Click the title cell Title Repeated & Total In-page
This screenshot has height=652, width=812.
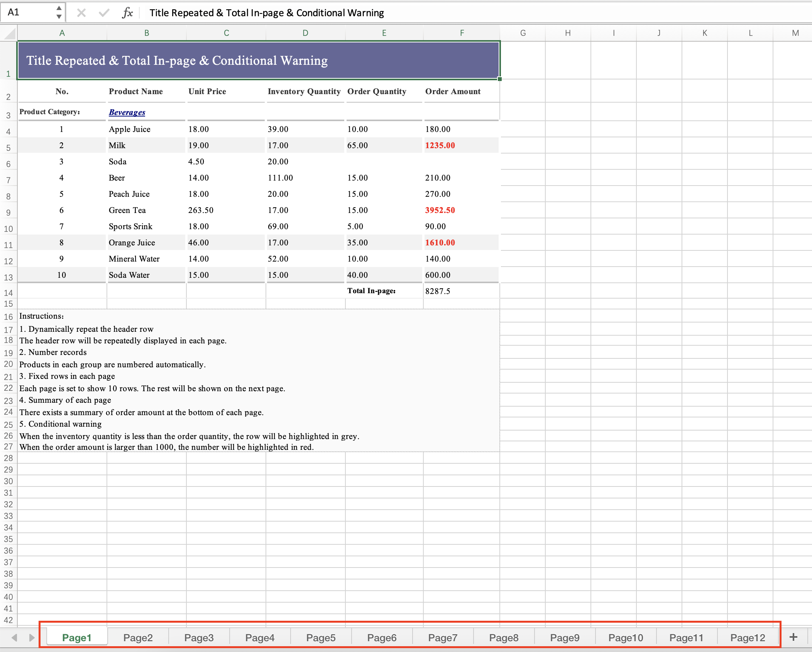click(177, 60)
